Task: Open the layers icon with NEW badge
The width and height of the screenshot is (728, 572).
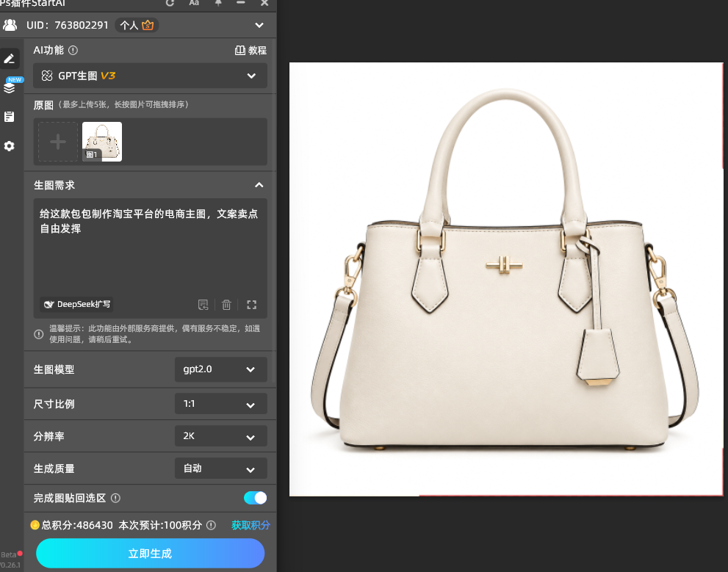Action: point(10,87)
